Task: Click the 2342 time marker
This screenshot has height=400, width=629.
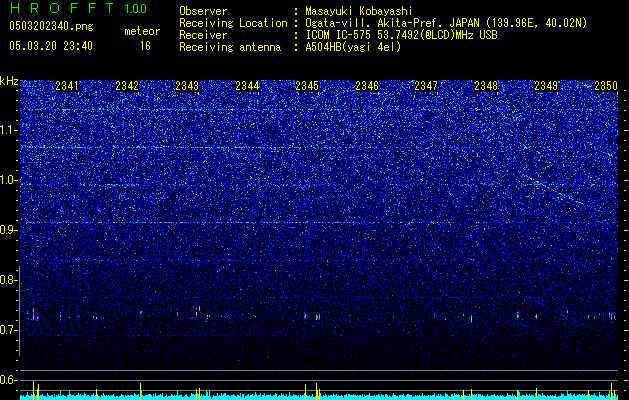Action: 127,85
